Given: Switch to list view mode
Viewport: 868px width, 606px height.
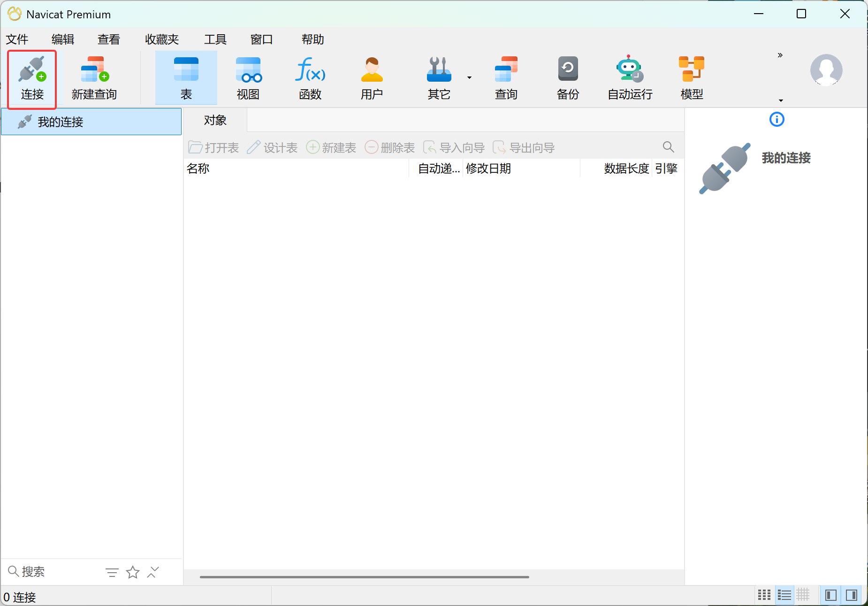Looking at the screenshot, I should pos(784,595).
